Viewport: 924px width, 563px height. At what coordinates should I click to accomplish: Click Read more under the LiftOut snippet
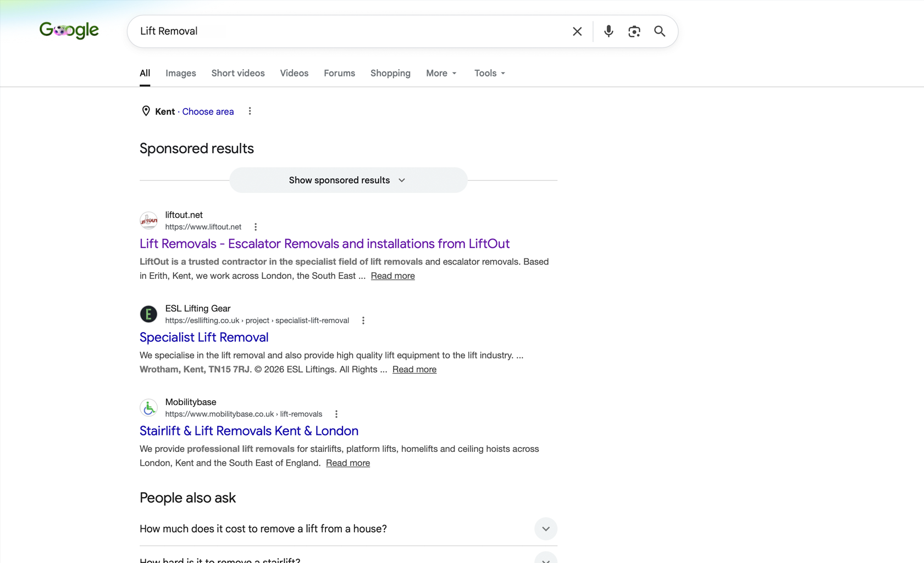392,276
